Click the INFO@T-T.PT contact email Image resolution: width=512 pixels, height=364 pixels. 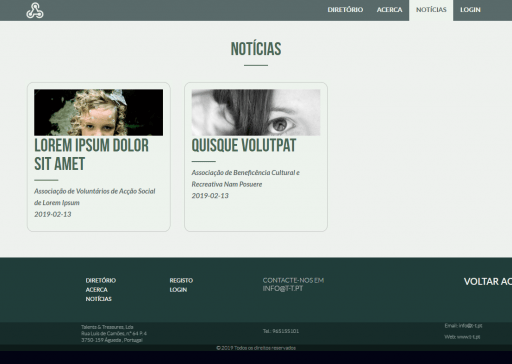(x=283, y=288)
